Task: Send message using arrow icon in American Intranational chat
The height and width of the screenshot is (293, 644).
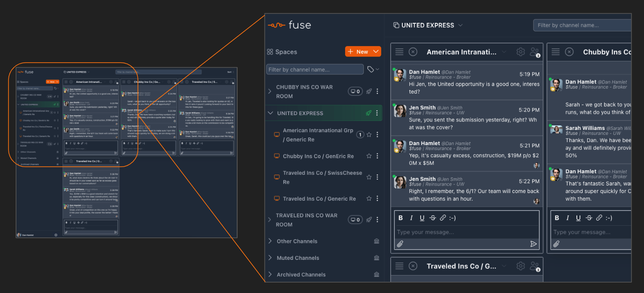Action: click(x=533, y=244)
